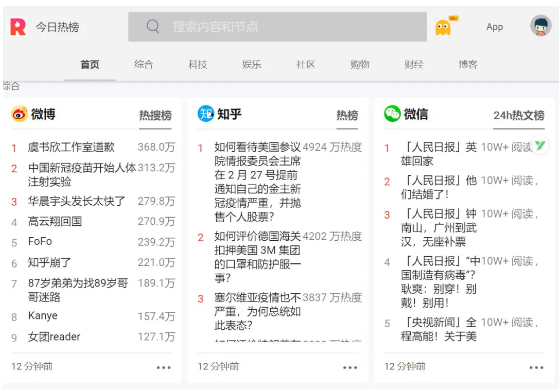This screenshot has width=560, height=392.
Task: Select the 热搜榜 tab on 微博 card
Action: point(155,115)
